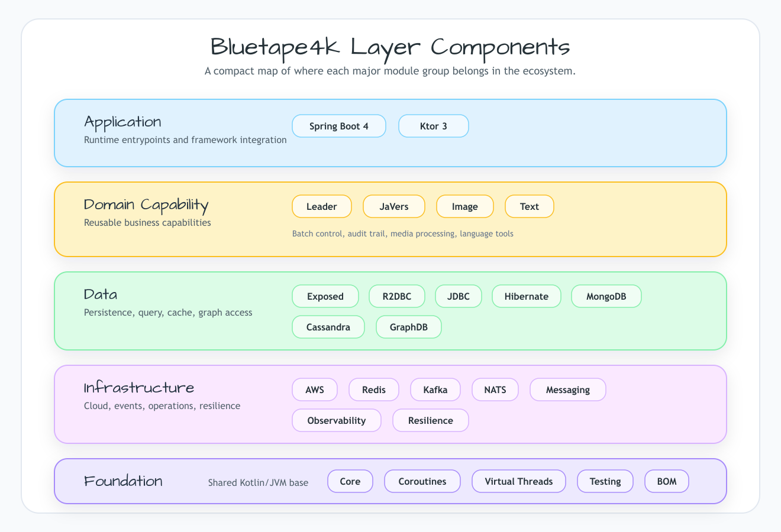Click the subtitle 'A compact map of where...'

(x=390, y=71)
